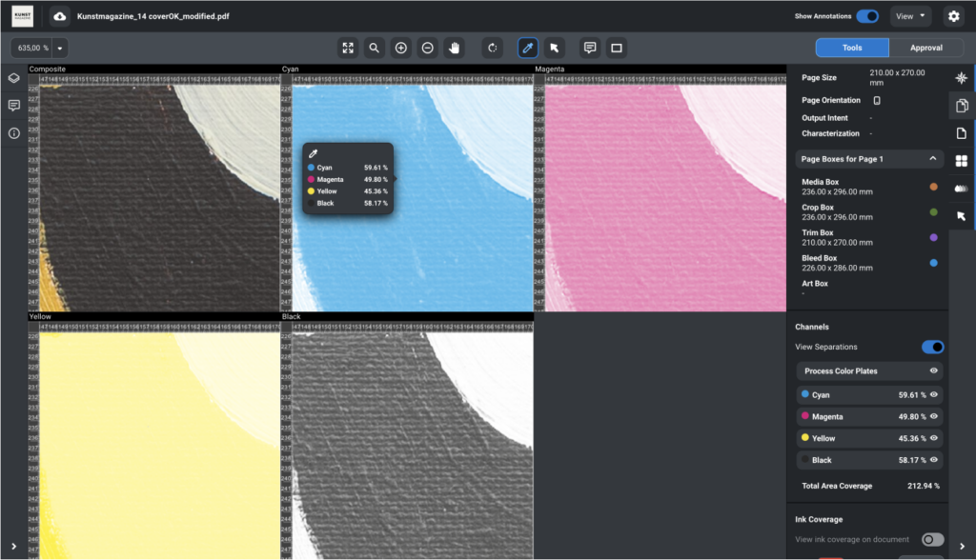976x560 pixels.
Task: Click the cloud download file button
Action: tap(60, 16)
